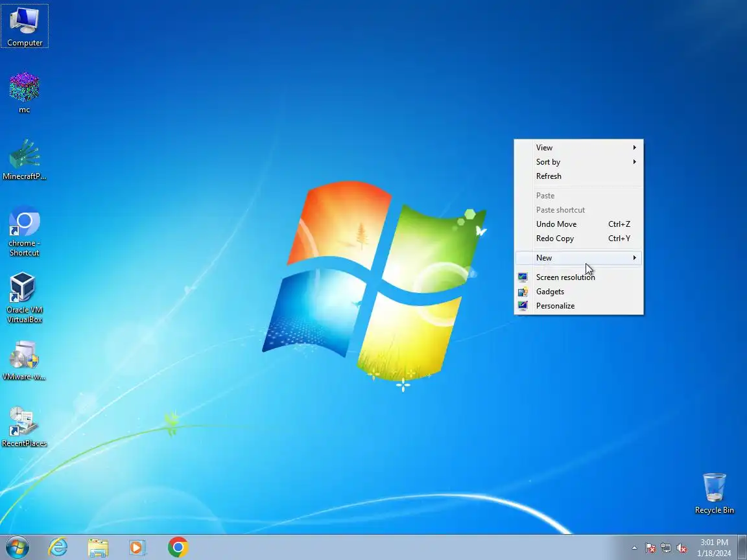Click the Show desktop button strip

click(742, 547)
